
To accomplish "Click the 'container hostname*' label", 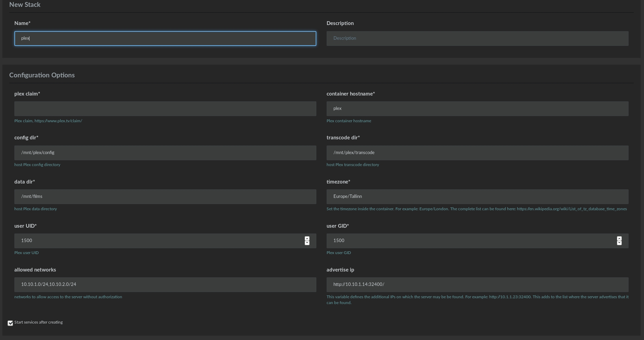I will point(351,94).
